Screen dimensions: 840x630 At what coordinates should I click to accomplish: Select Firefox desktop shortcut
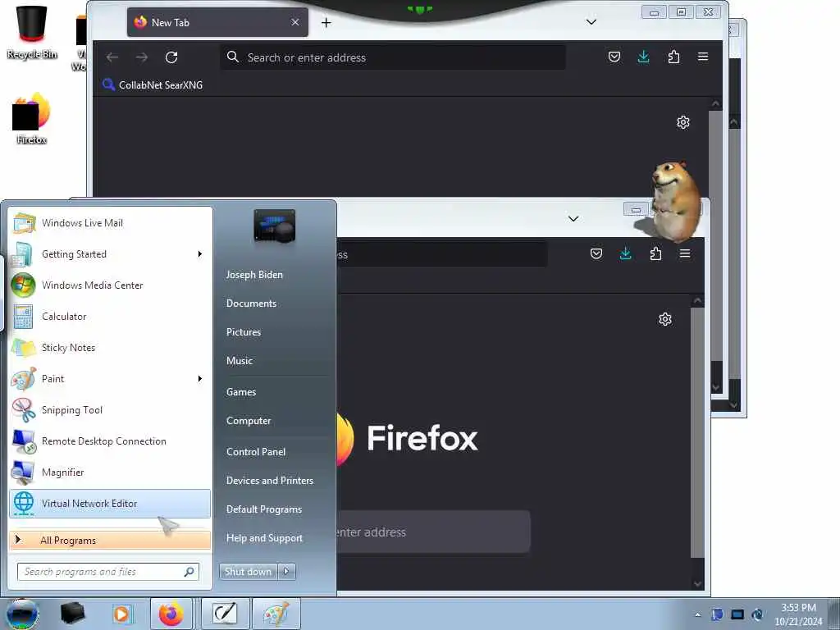pos(32,119)
